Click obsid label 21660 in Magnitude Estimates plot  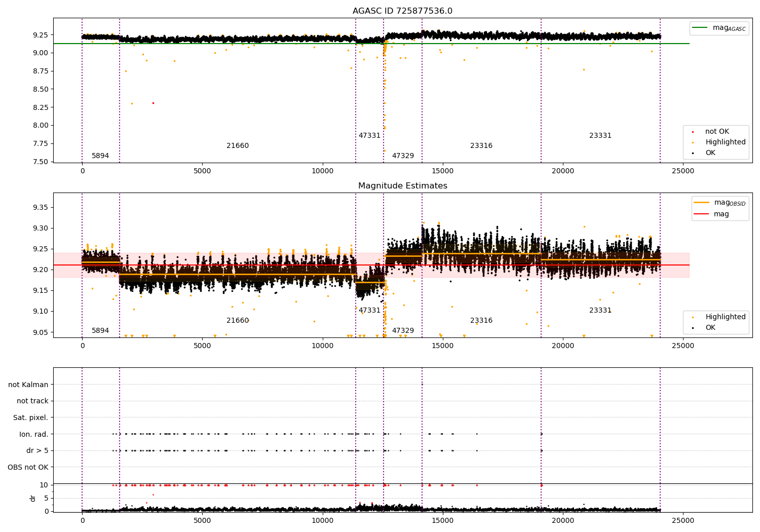coord(238,321)
